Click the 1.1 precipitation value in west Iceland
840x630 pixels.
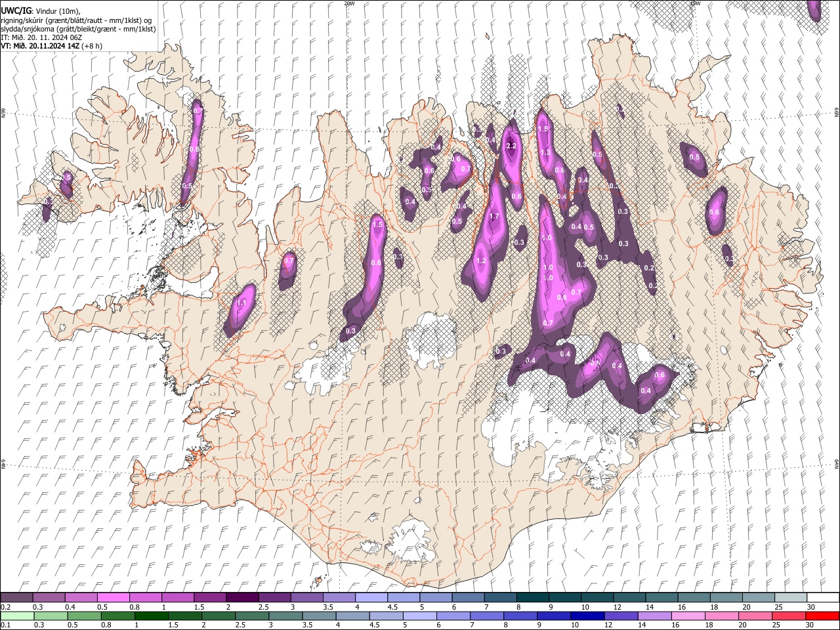click(241, 303)
